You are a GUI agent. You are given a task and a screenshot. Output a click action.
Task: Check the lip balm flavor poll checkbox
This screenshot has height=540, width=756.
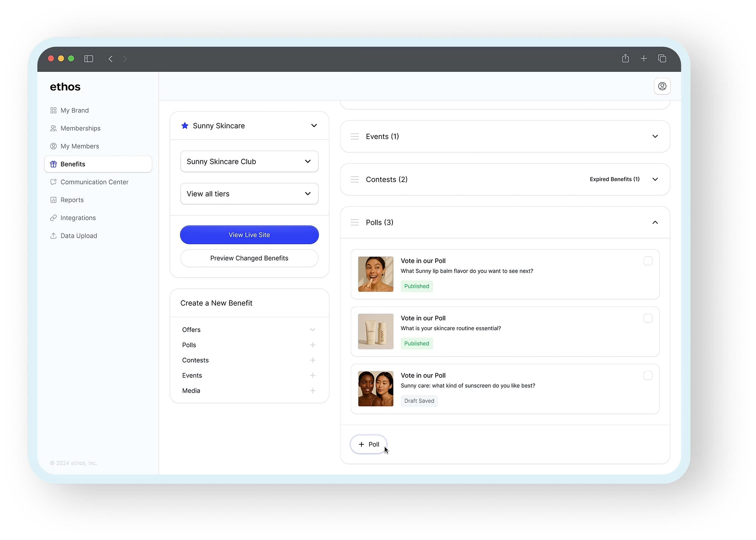coord(648,261)
